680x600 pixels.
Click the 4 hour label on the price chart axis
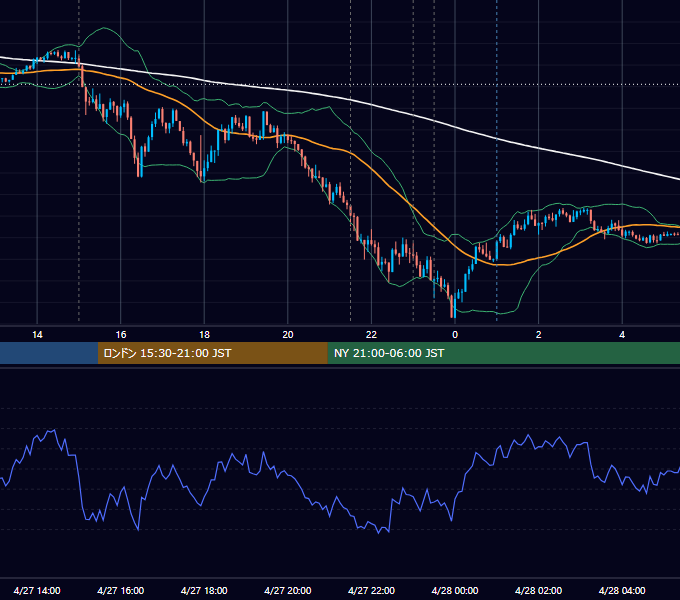pos(622,335)
